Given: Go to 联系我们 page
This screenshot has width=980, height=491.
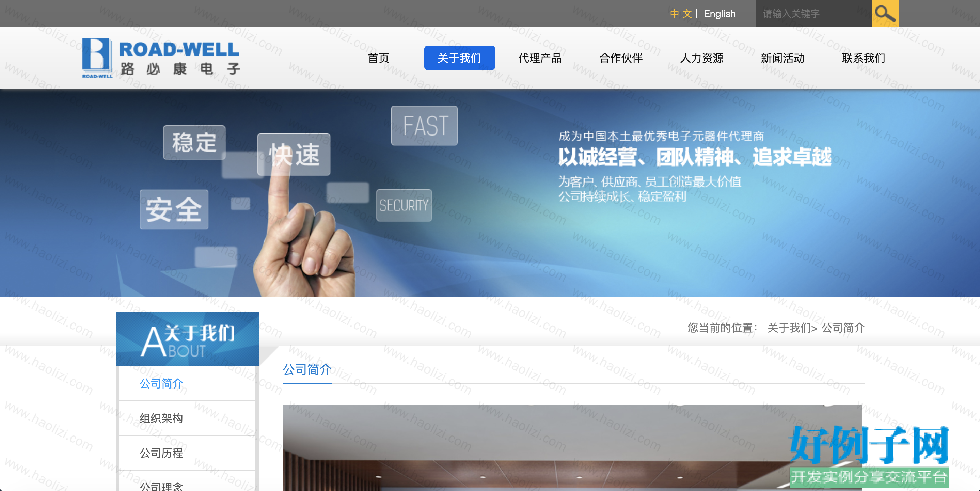Looking at the screenshot, I should click(863, 58).
